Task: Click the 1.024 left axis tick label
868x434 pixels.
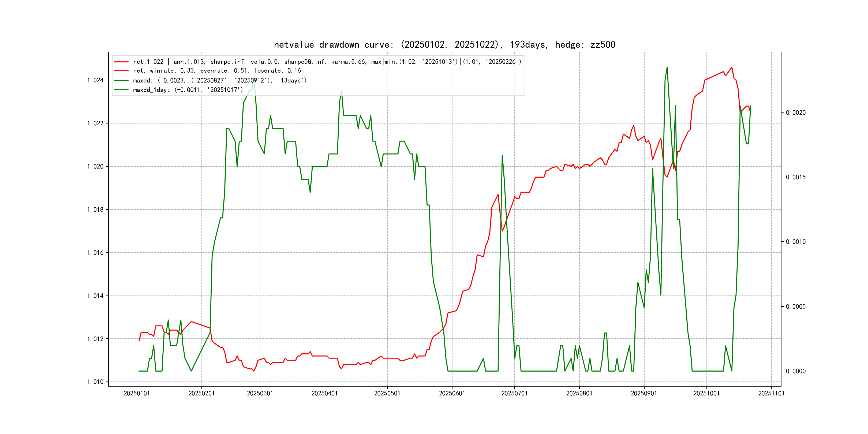Action: pos(95,80)
